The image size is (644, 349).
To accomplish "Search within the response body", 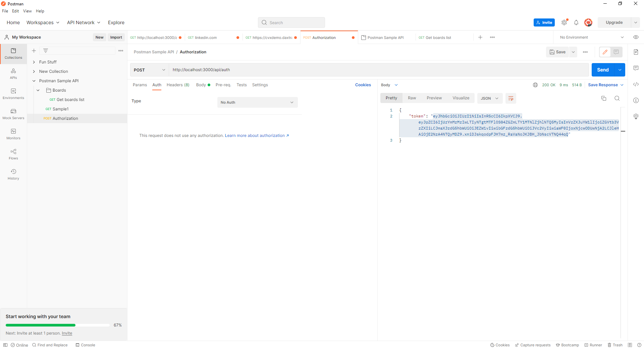I will tap(617, 98).
